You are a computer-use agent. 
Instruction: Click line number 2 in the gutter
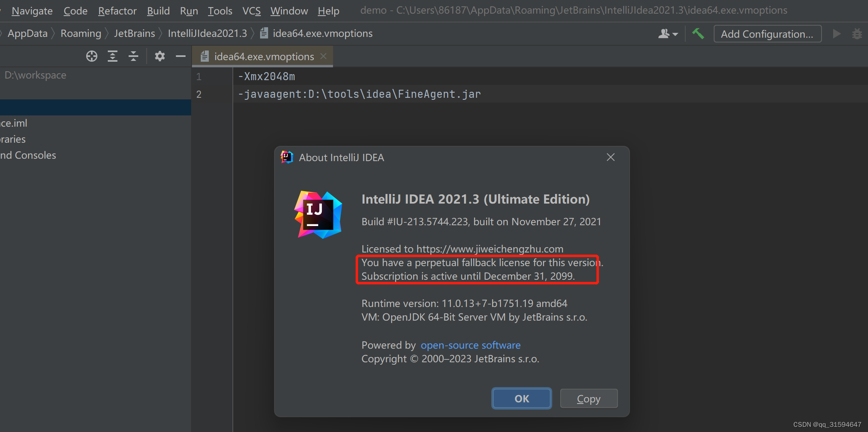click(x=199, y=94)
